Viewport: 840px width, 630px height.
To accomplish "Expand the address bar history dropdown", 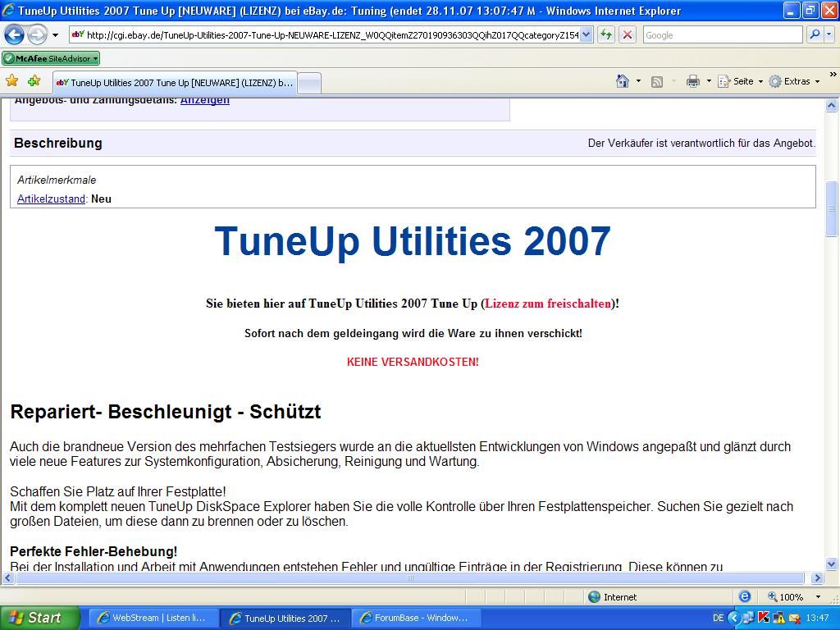I will point(586,35).
